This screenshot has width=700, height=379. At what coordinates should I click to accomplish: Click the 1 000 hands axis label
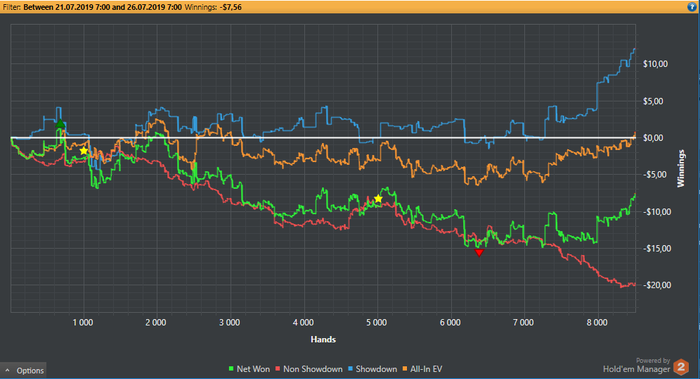(83, 323)
